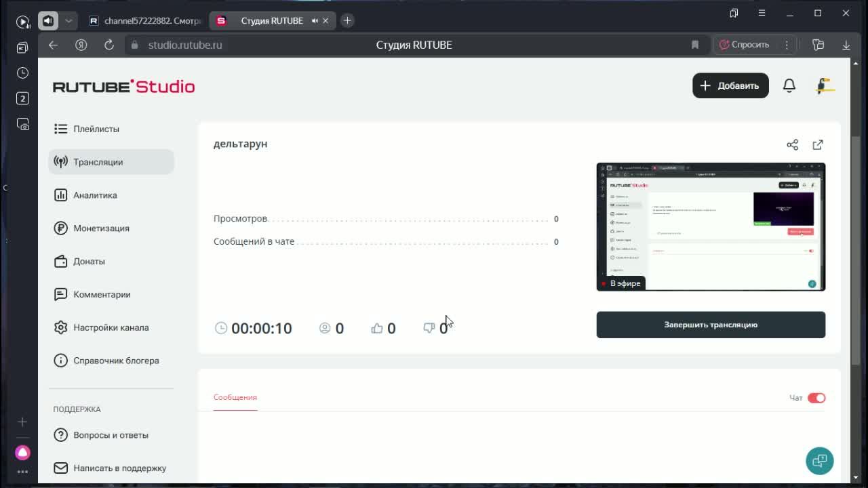This screenshot has width=868, height=488.
Task: Click the dislikes thumbs-down icon
Action: tap(429, 328)
